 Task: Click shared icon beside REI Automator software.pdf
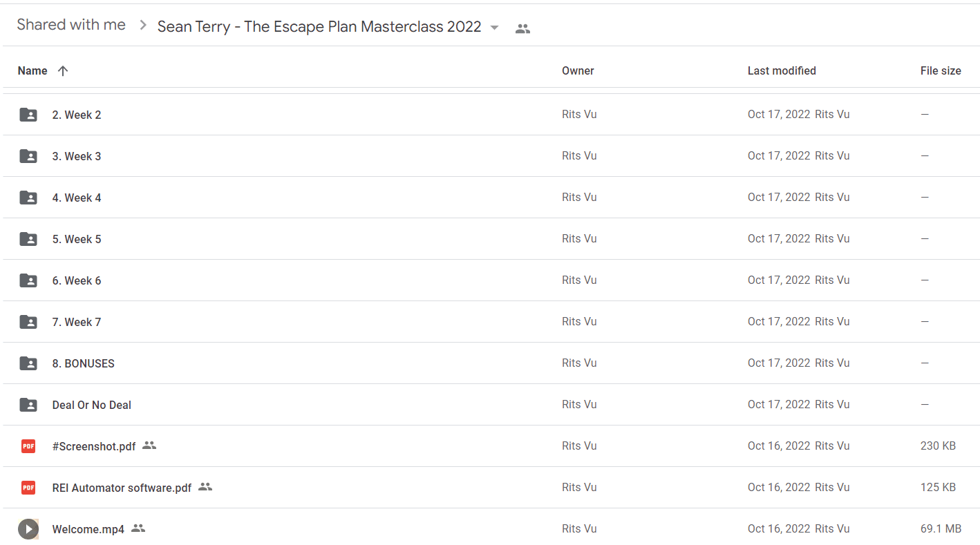205,487
